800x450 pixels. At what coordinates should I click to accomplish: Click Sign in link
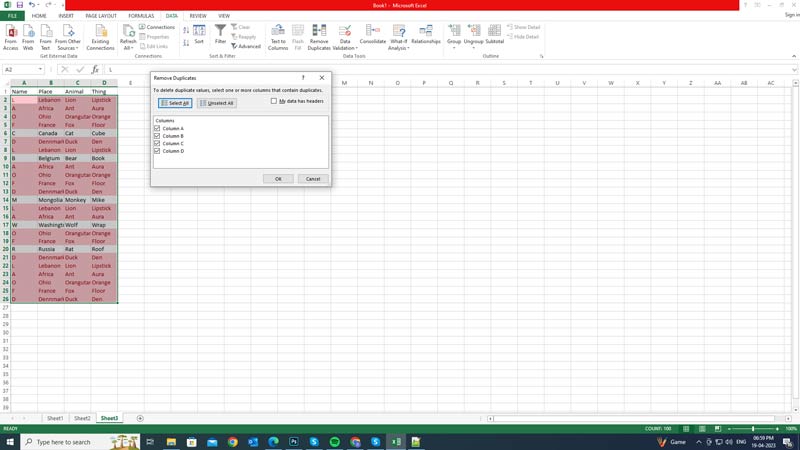(791, 15)
